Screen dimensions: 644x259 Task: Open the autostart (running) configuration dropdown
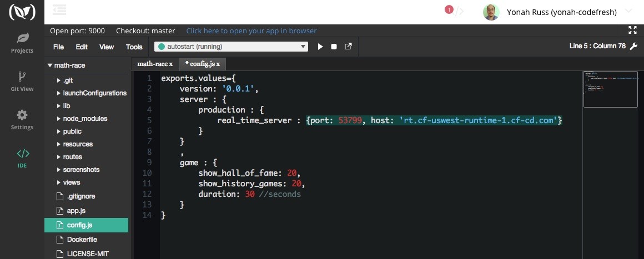[232, 47]
